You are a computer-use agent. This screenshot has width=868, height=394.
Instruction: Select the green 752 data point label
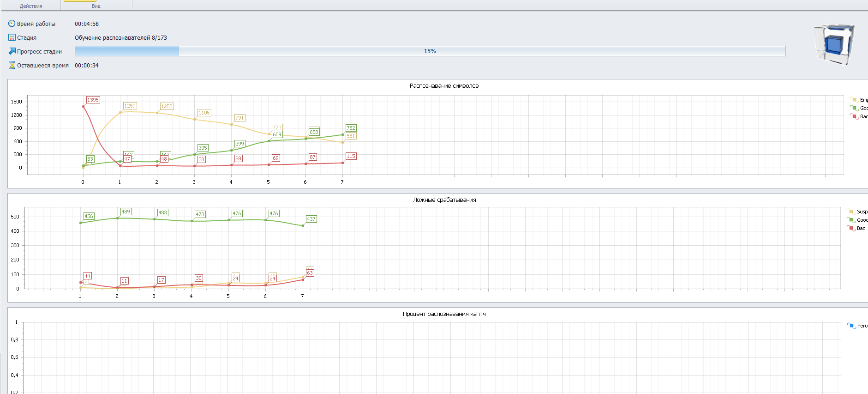[351, 128]
